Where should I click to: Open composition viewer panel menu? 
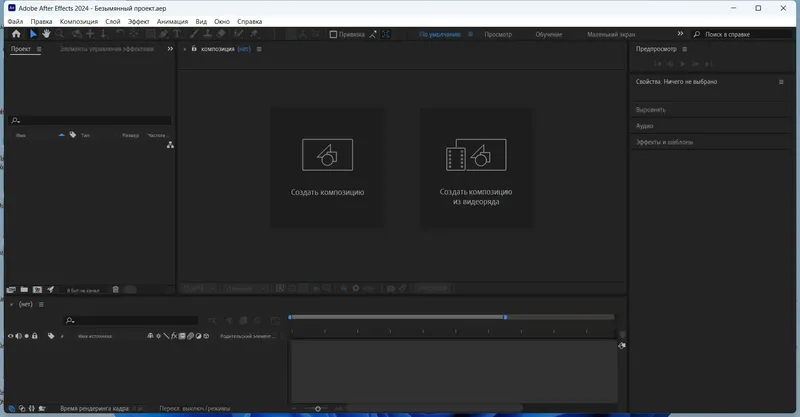259,49
